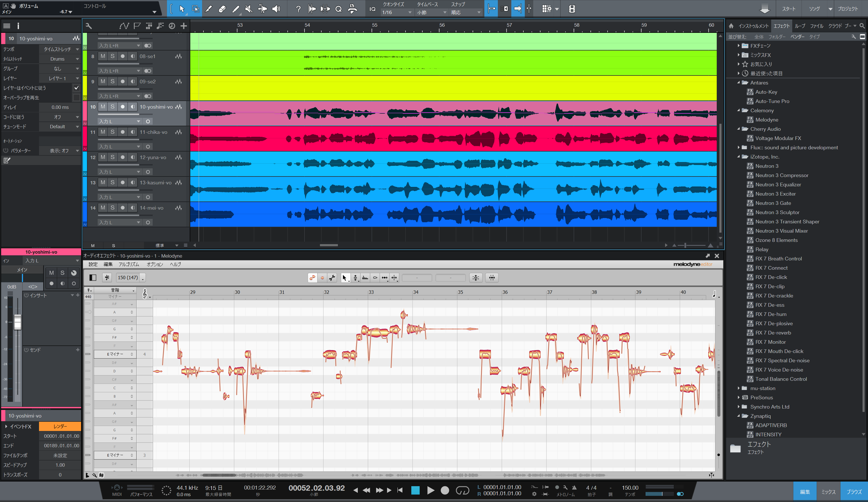
Task: Select the Arrow tool in the top toolbar
Action: tap(182, 9)
